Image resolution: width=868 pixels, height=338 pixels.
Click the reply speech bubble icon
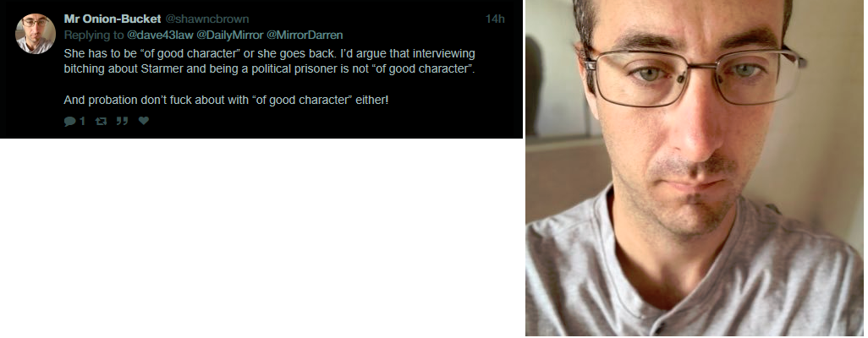tap(69, 121)
